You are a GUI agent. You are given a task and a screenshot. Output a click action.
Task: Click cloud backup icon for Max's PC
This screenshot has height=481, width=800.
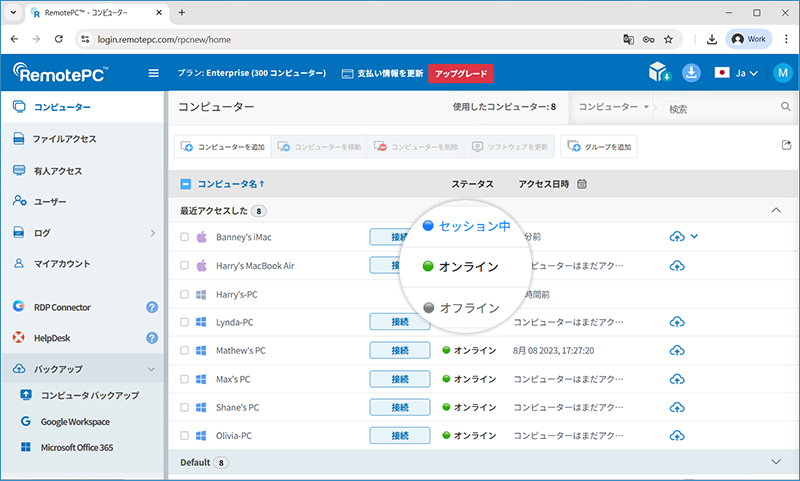(677, 379)
